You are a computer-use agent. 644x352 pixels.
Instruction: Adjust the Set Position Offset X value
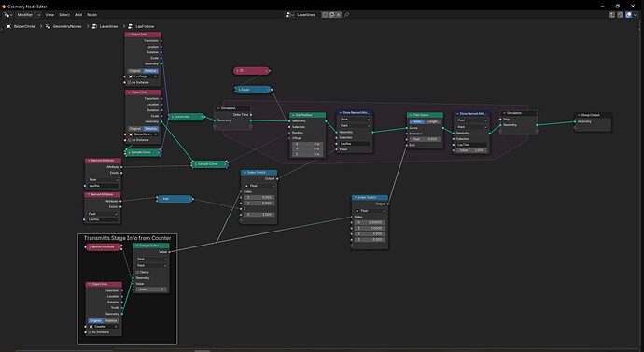[308, 144]
